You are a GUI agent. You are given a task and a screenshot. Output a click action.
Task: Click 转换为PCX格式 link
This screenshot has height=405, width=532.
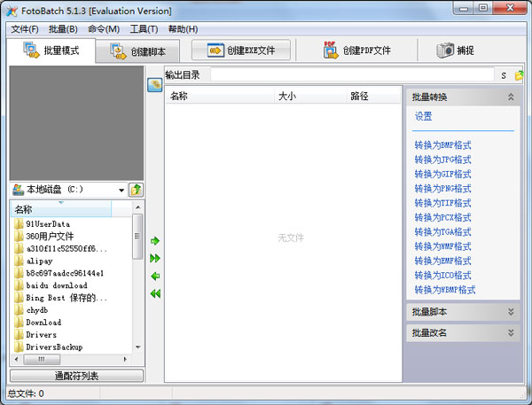tap(442, 217)
